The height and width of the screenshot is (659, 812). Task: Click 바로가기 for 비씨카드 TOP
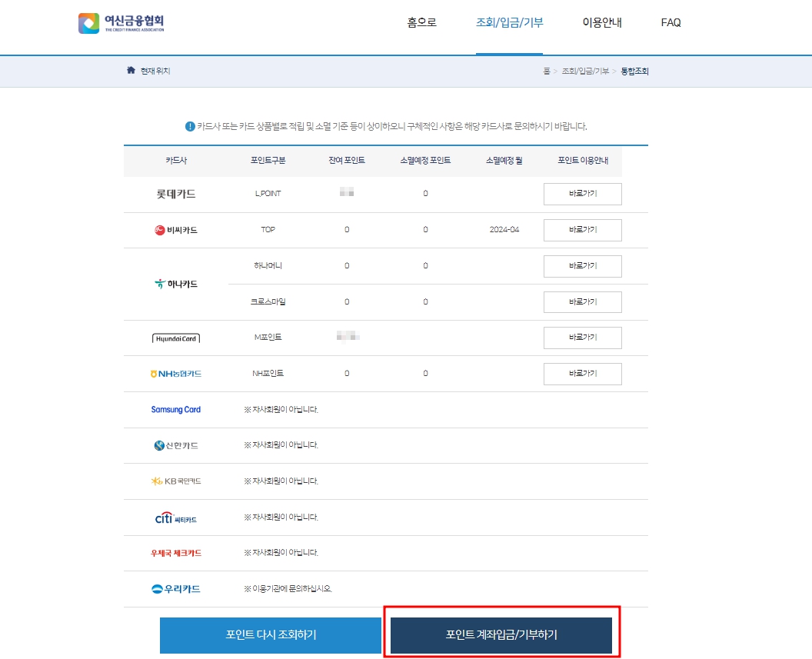point(583,230)
